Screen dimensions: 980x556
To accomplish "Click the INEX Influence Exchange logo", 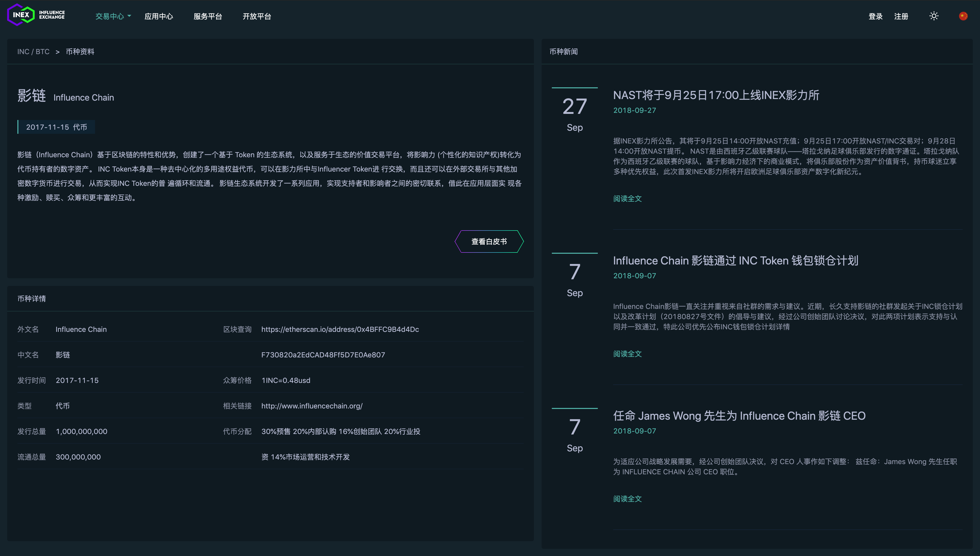I will coord(36,15).
